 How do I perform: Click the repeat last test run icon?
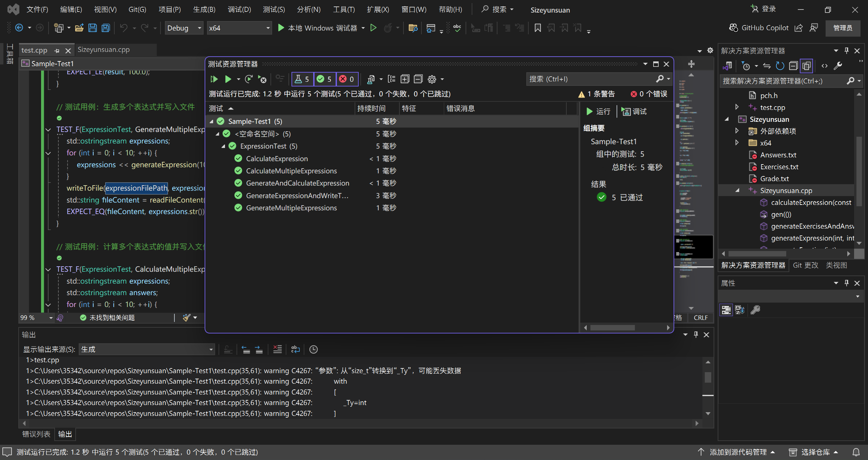click(249, 79)
